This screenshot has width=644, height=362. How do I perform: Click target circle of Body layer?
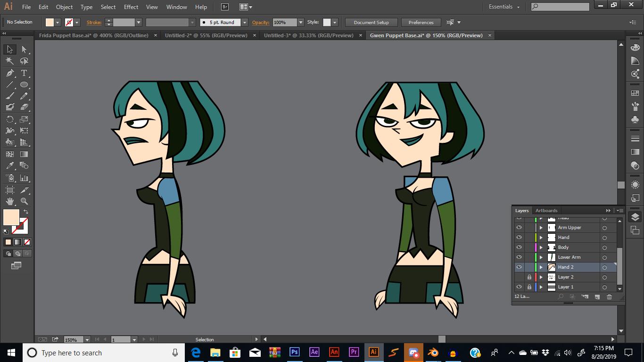click(604, 247)
